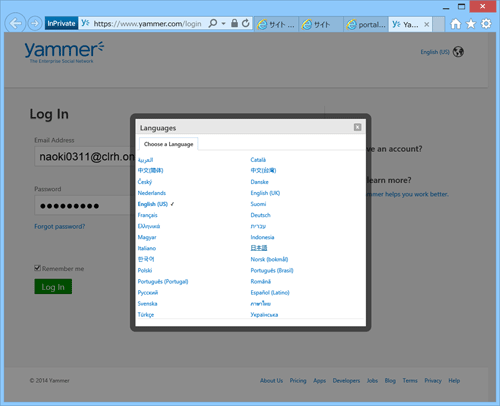The height and width of the screenshot is (406, 500).
Task: Select 한국어 Korean language
Action: (146, 259)
